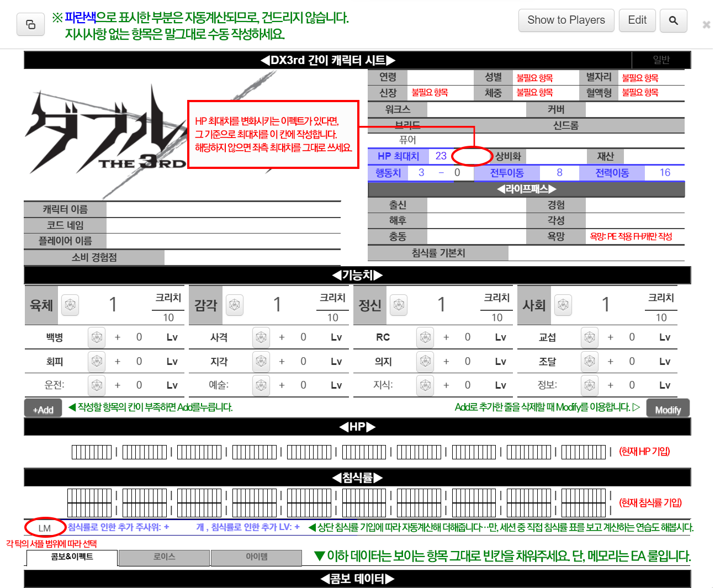This screenshot has height=588, width=715.
Task: Switch to the 로이스 tab
Action: (164, 558)
